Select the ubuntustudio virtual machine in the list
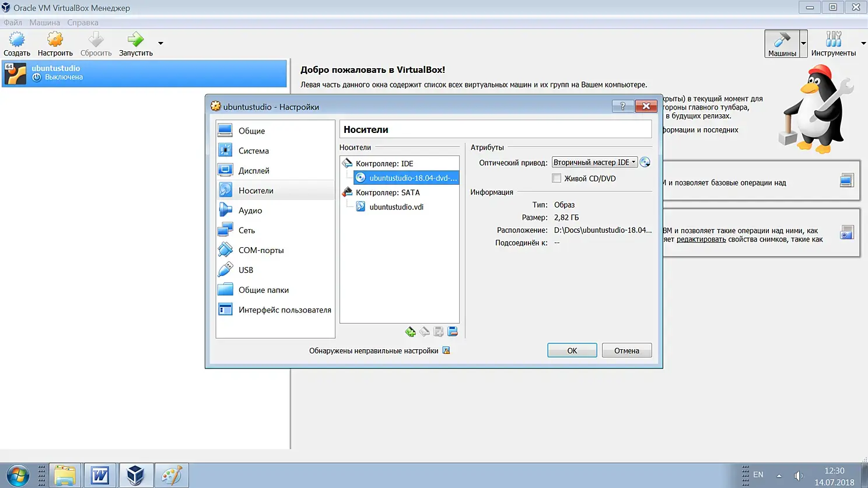Screen dimensions: 868x488 [145, 73]
